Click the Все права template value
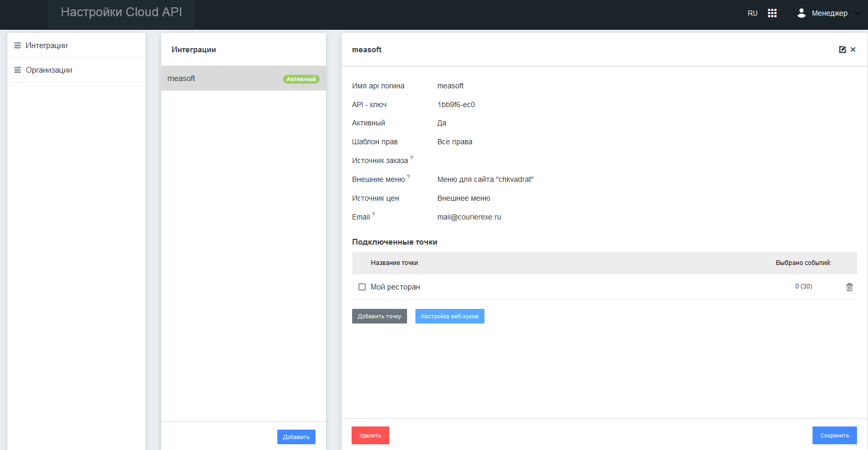Image resolution: width=868 pixels, height=450 pixels. [x=455, y=142]
